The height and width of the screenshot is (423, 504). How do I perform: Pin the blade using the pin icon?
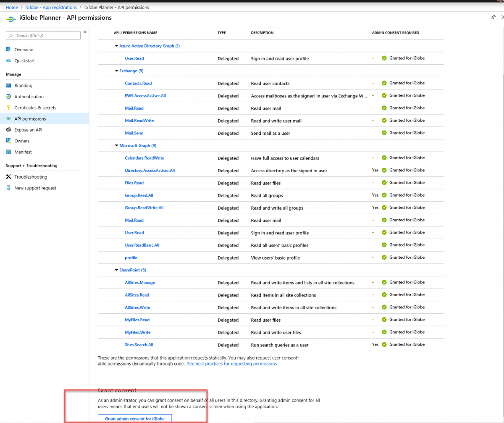pyautogui.click(x=493, y=18)
